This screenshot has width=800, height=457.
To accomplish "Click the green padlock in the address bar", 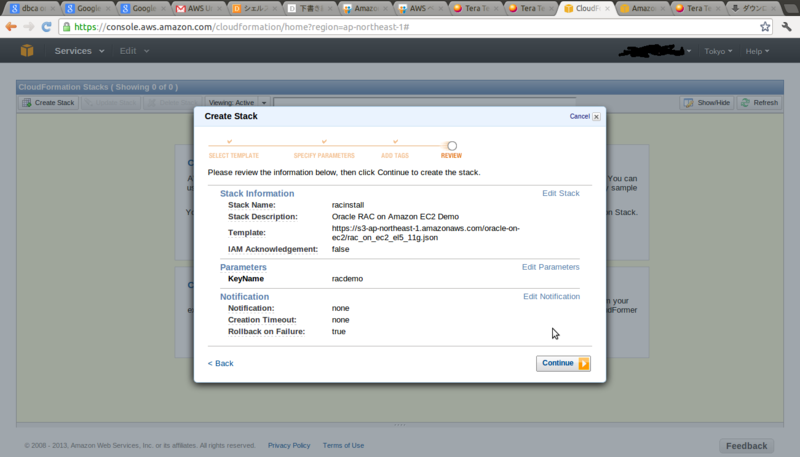I will pyautogui.click(x=67, y=27).
